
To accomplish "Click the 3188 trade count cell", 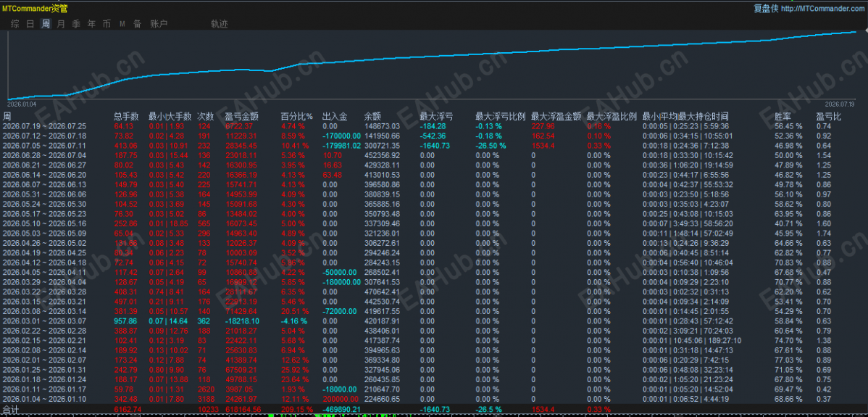I will (x=205, y=399).
